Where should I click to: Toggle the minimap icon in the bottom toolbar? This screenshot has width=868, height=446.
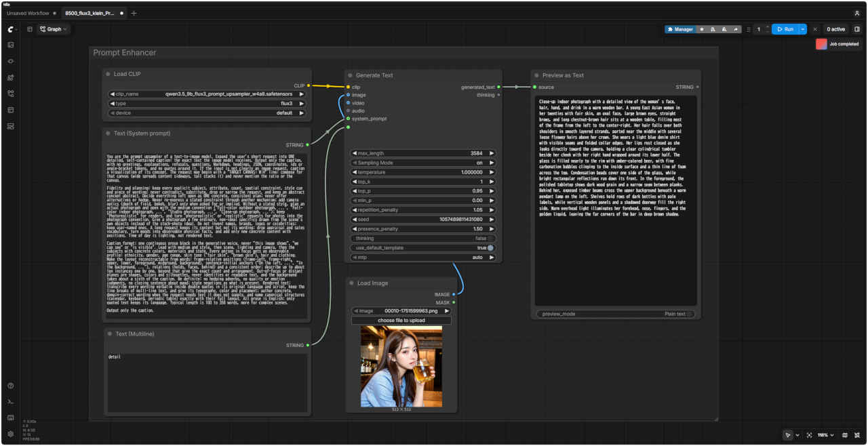coord(845,435)
